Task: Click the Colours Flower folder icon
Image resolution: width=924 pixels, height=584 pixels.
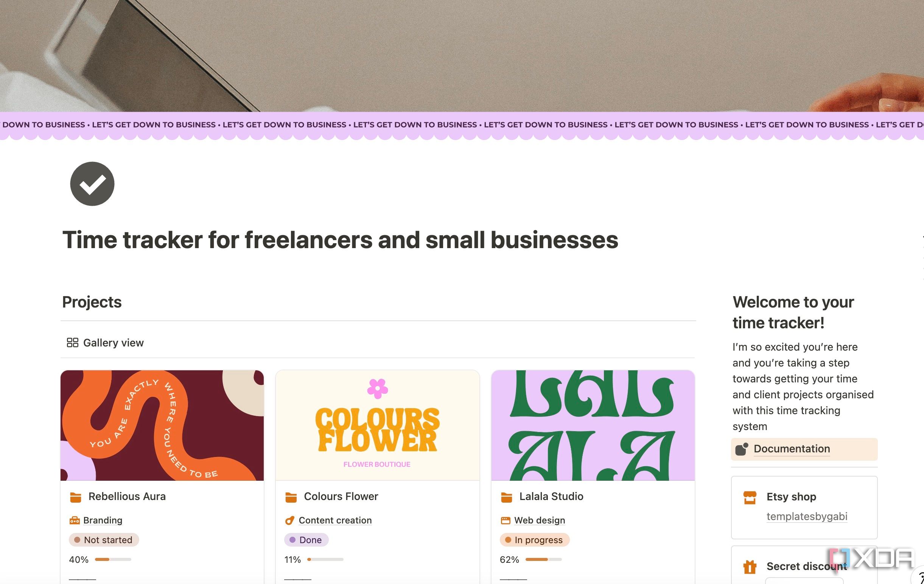Action: (x=290, y=497)
